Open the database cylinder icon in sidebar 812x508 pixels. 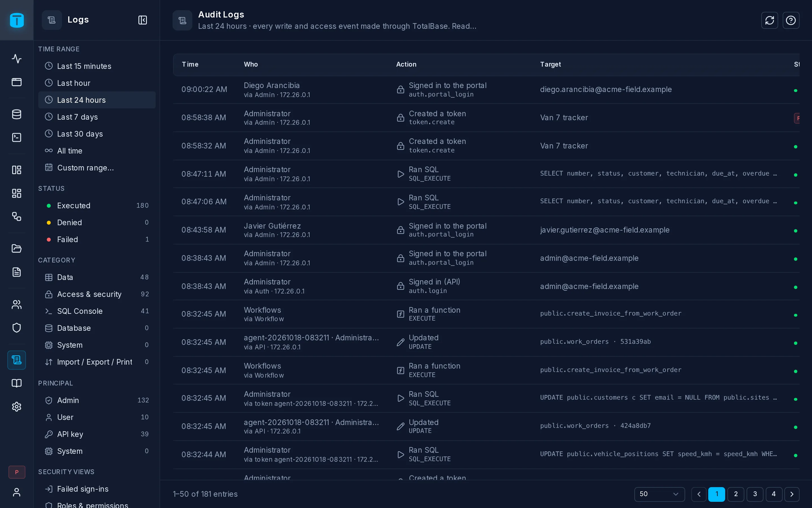click(16, 114)
